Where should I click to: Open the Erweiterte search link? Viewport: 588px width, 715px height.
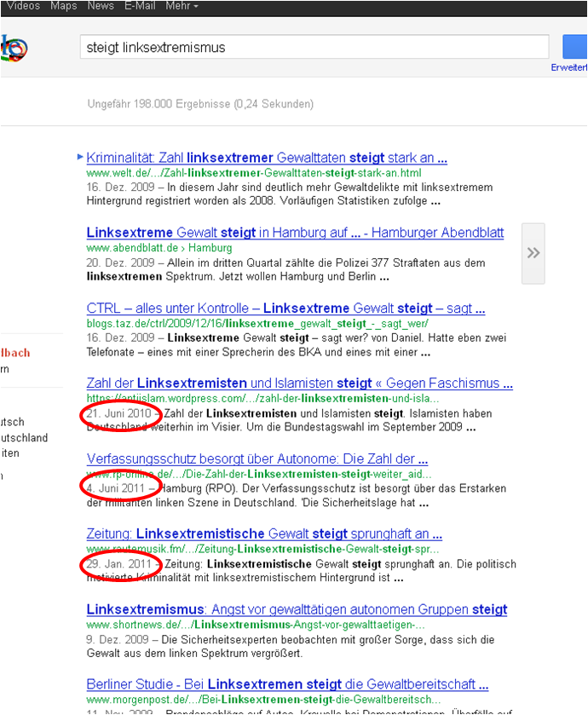[568, 67]
